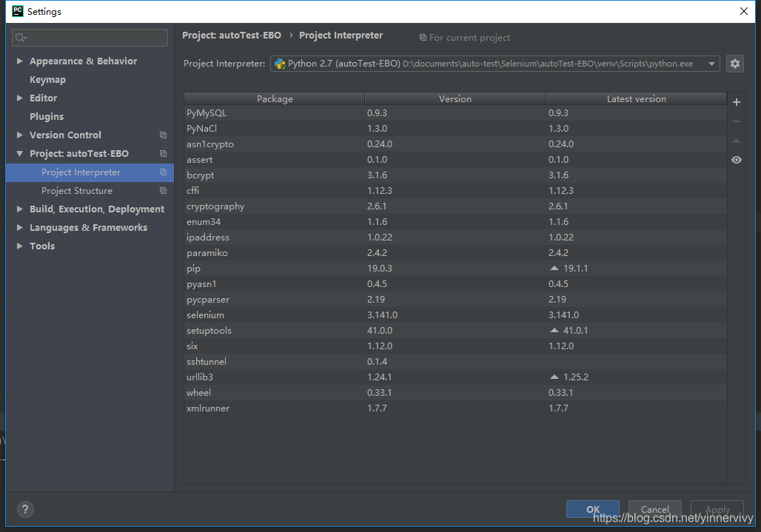Select the asn1crypto package row
Image resolution: width=761 pixels, height=532 pixels.
[455, 144]
